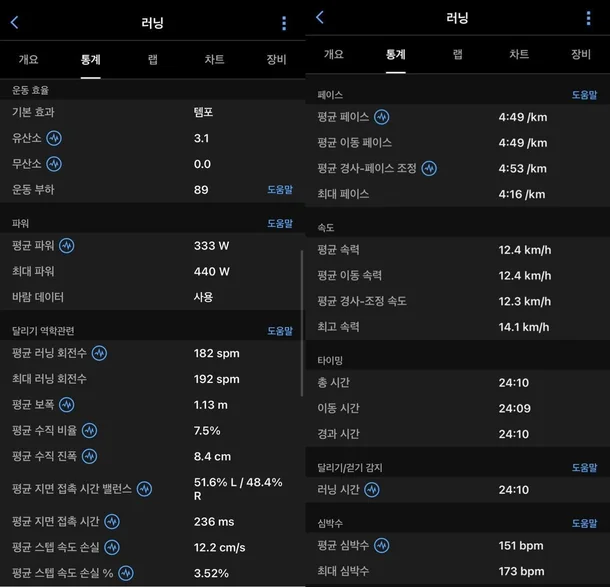Image resolution: width=610 pixels, height=587 pixels.
Task: Select the 최대 페이스 4:16 /km value
Action: 522,194
